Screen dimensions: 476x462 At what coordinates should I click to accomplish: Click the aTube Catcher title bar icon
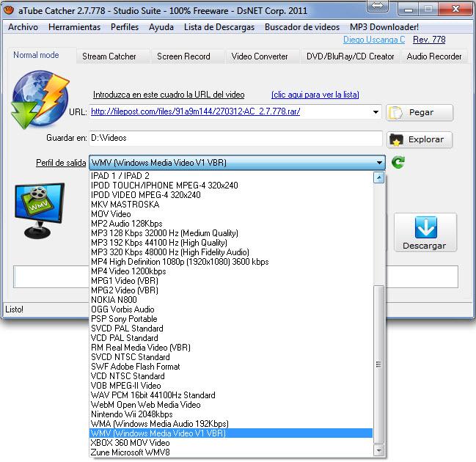pos(9,10)
